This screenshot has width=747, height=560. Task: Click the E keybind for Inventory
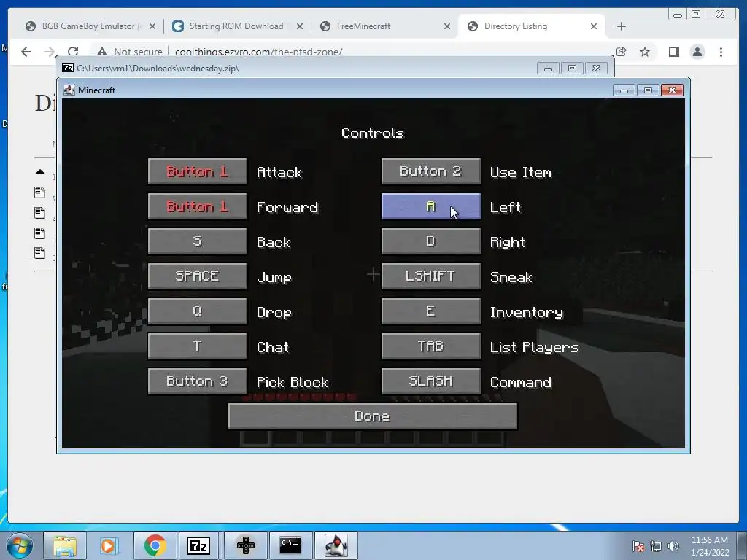[430, 311]
